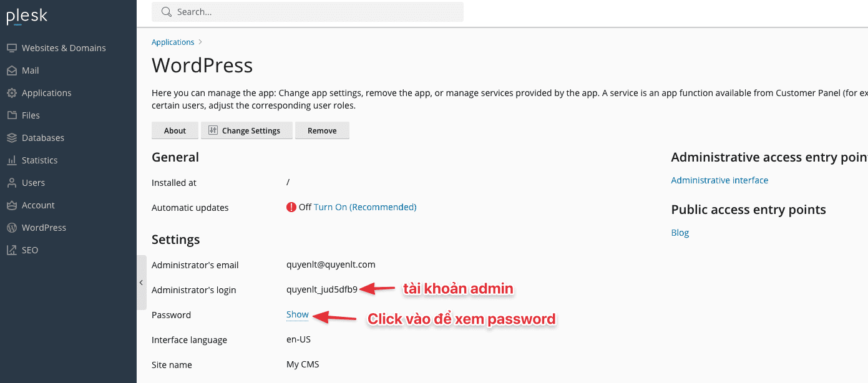Collapse the sidebar with arrow handle
Screen dimensions: 868x383
click(x=141, y=283)
